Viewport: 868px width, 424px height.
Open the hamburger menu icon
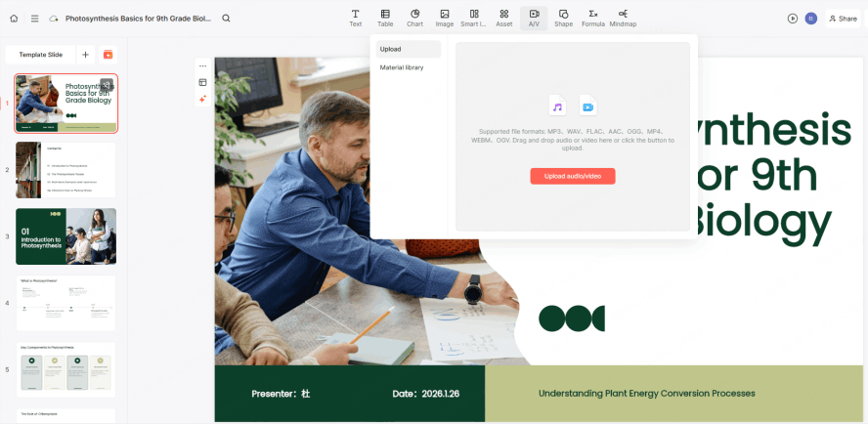tap(34, 19)
